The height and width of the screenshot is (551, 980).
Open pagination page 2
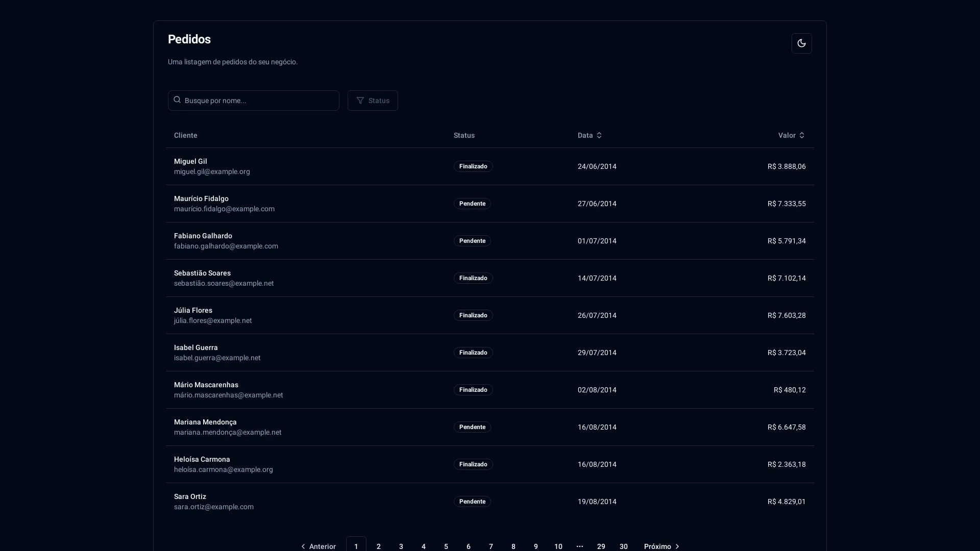[379, 546]
